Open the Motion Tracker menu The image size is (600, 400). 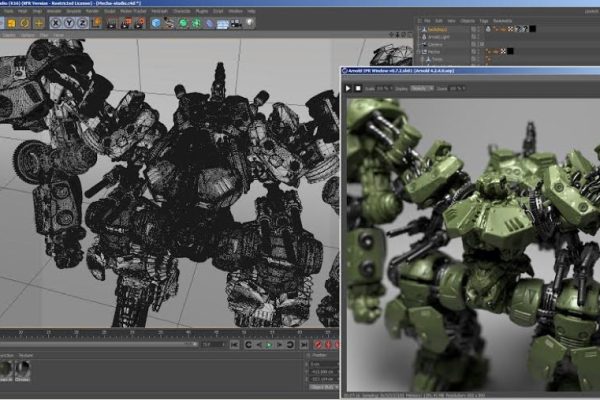click(x=133, y=11)
